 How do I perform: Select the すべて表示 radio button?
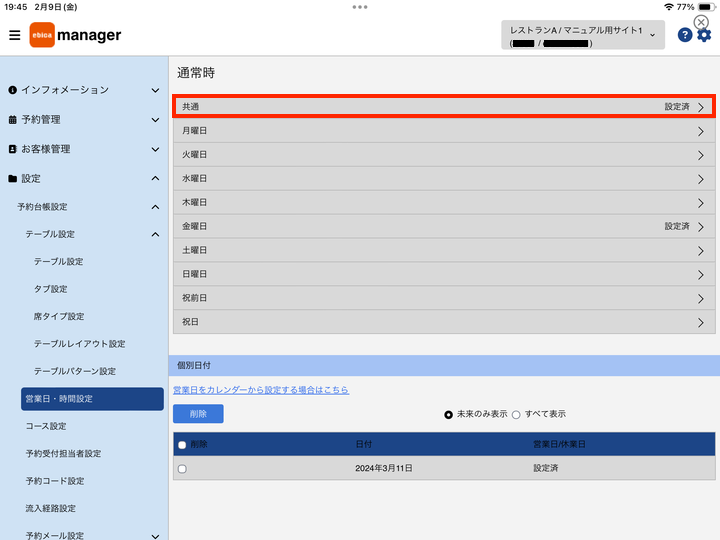516,415
